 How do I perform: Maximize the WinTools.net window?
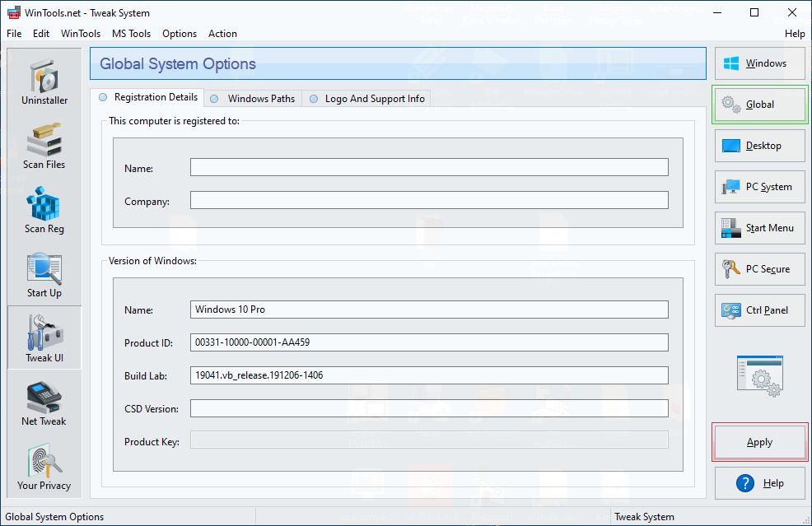click(754, 12)
